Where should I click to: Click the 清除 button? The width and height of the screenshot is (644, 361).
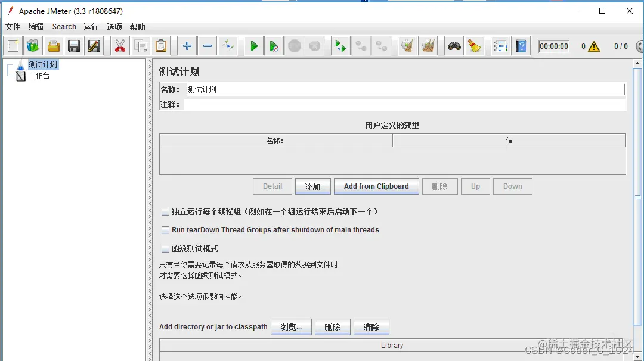pyautogui.click(x=371, y=327)
